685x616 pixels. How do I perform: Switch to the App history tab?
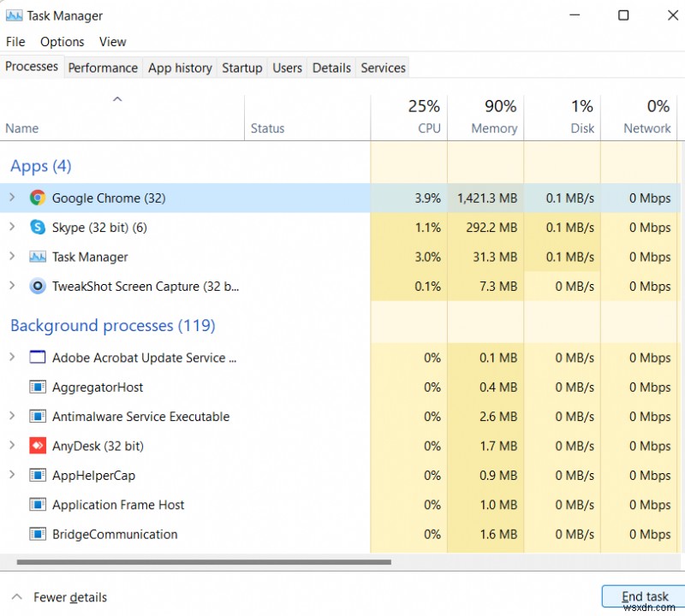180,68
